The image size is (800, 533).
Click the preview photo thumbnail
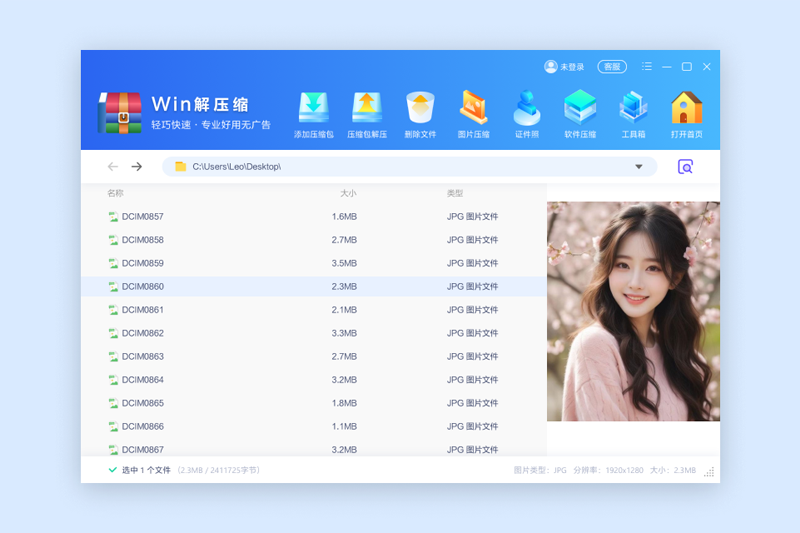click(633, 311)
